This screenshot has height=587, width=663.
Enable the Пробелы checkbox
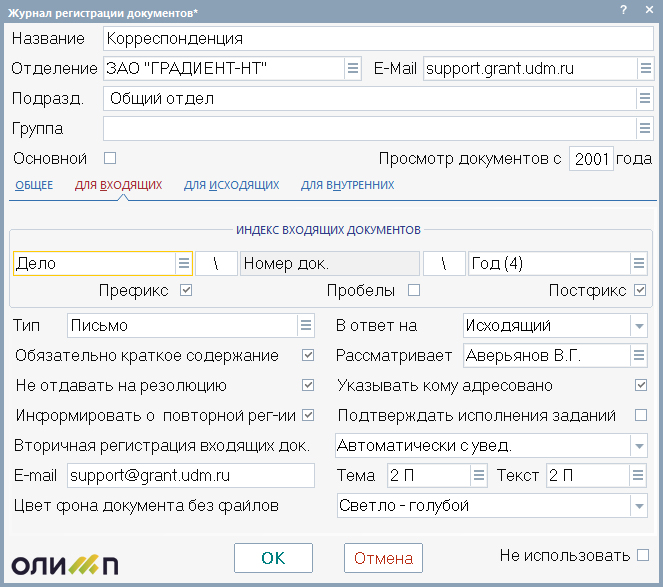pyautogui.click(x=414, y=290)
